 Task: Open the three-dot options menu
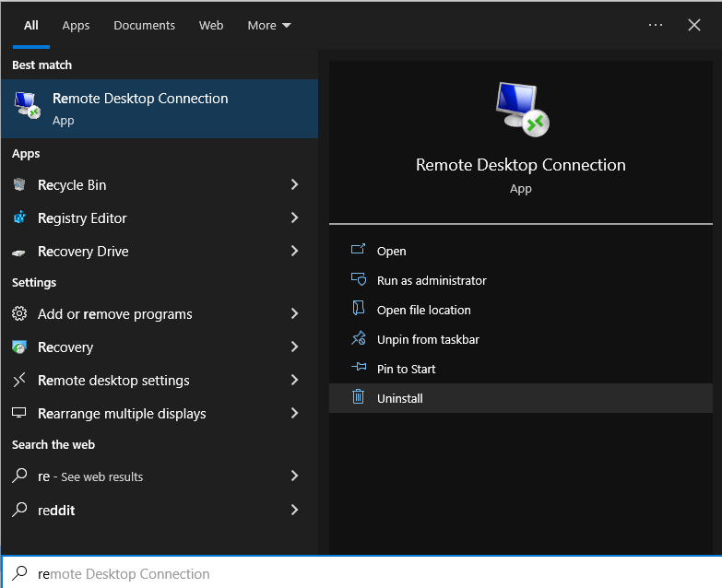[655, 25]
